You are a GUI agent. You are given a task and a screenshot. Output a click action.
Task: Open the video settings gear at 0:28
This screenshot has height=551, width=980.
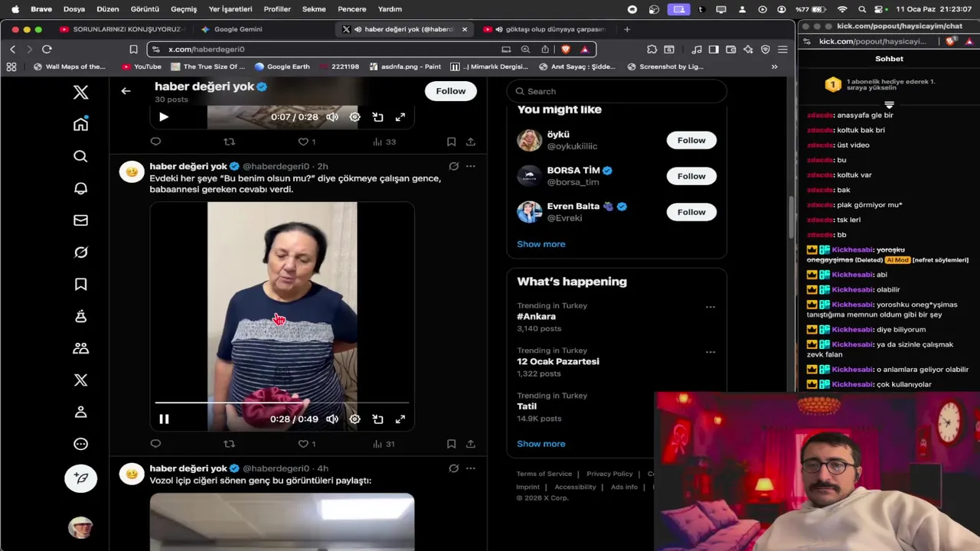pos(354,419)
